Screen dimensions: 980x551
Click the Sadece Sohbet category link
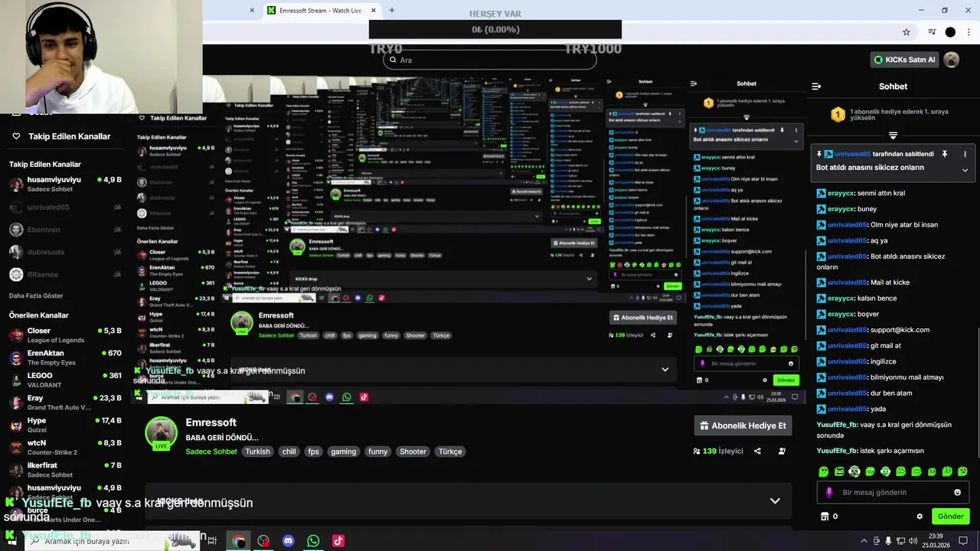[211, 452]
